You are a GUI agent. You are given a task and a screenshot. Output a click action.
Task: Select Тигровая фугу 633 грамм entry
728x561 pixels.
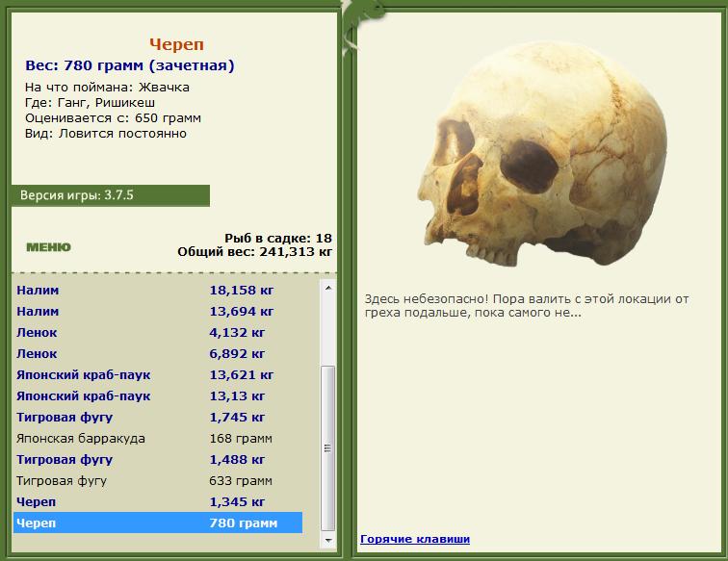[x=158, y=481]
